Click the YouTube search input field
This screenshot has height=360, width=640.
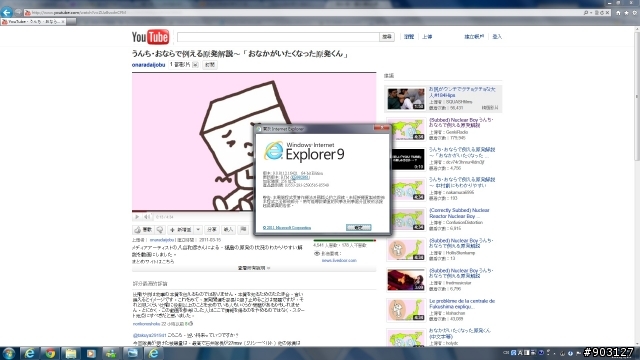tap(278, 37)
